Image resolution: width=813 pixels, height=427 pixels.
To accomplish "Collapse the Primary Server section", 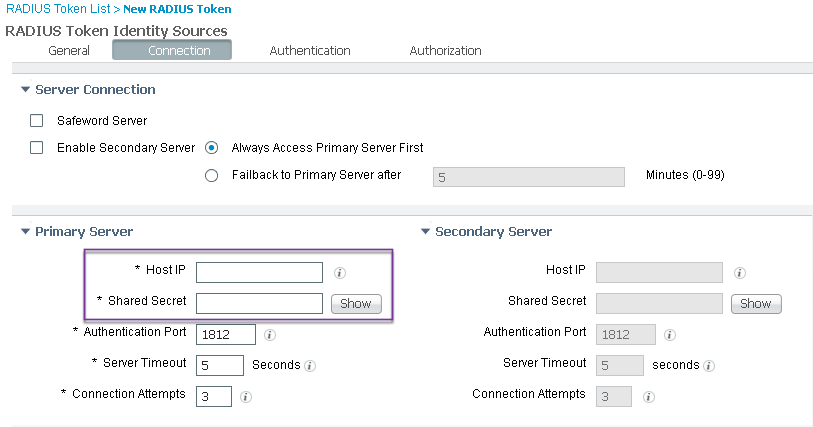I will tap(25, 232).
